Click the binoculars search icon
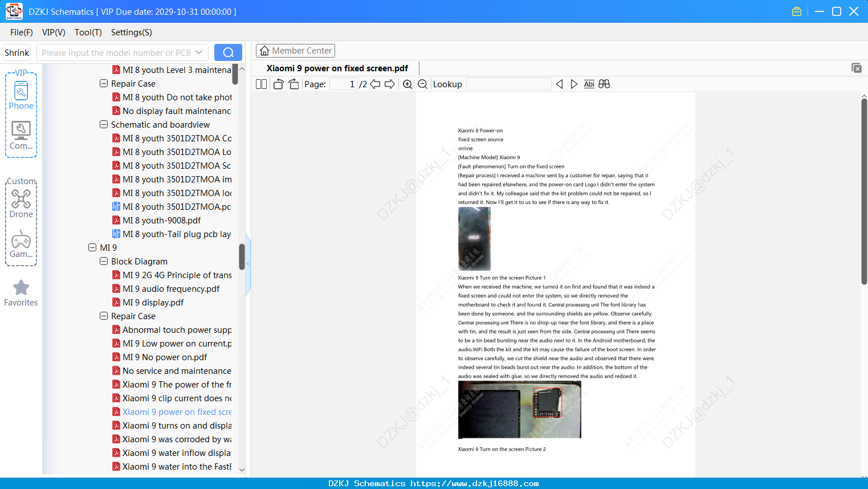The image size is (868, 489). 604,84
